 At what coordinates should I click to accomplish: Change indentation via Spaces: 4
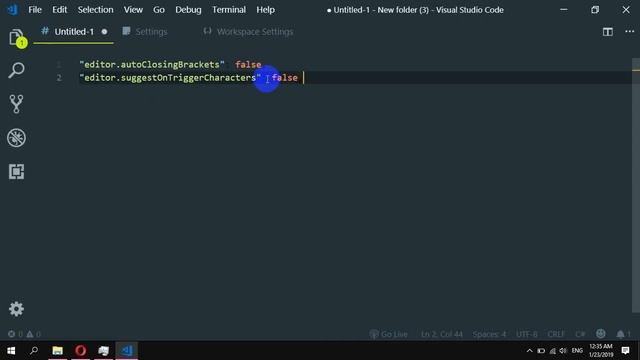pos(489,334)
